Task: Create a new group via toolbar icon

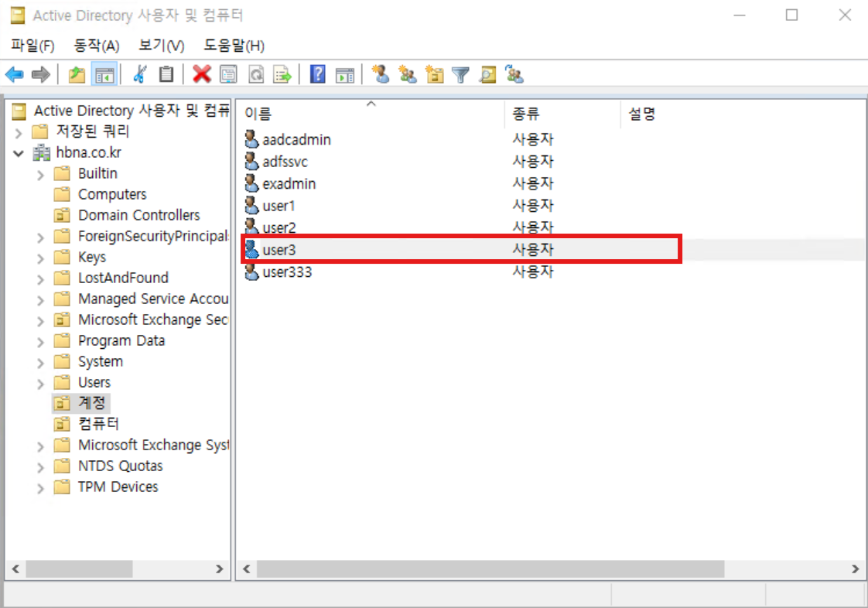Action: [x=408, y=74]
